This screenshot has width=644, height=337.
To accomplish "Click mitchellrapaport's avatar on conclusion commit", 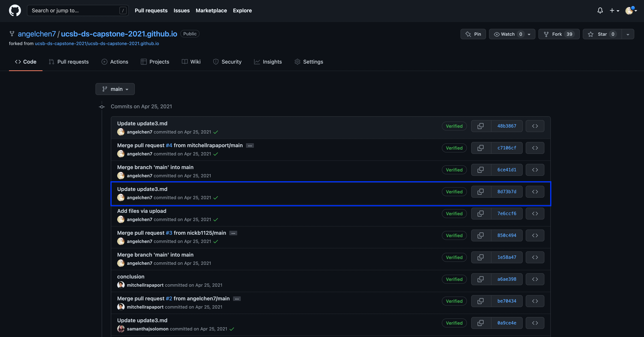I will [121, 285].
